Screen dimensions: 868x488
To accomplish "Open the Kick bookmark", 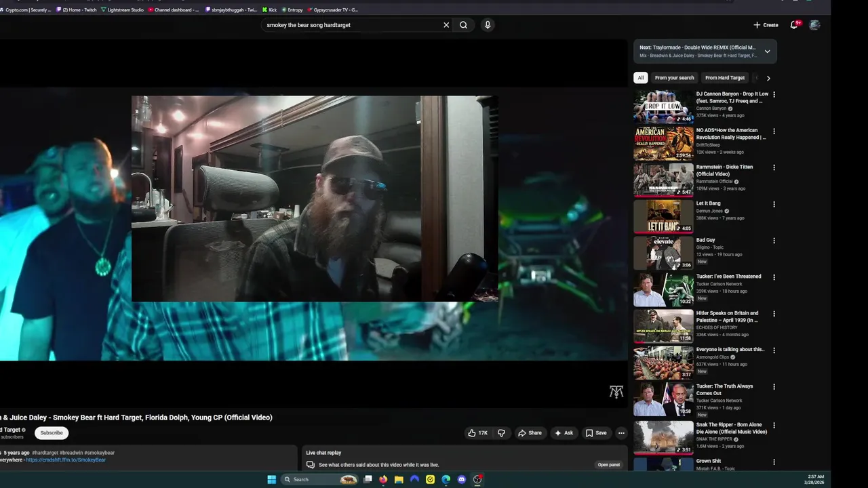I will coord(269,10).
